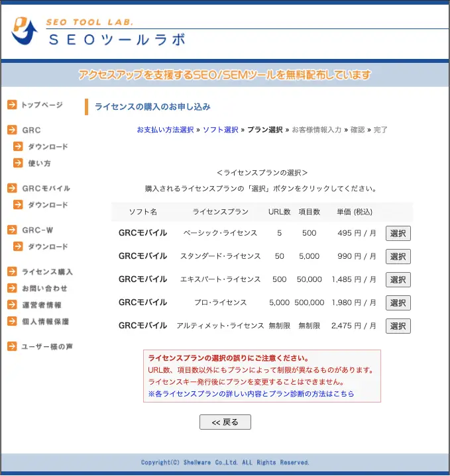Screen dimensions: 450x476
Task: Click the URL数 column header
Action: [280, 212]
